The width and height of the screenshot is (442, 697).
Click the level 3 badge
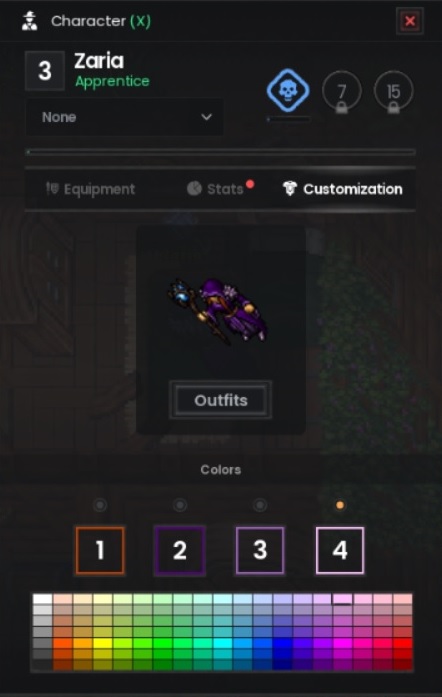[45, 71]
